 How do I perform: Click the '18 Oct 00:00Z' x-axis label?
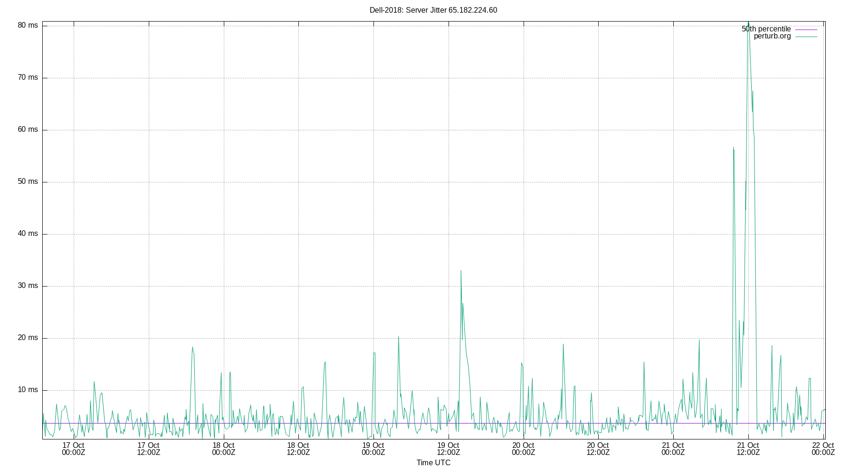pyautogui.click(x=223, y=449)
